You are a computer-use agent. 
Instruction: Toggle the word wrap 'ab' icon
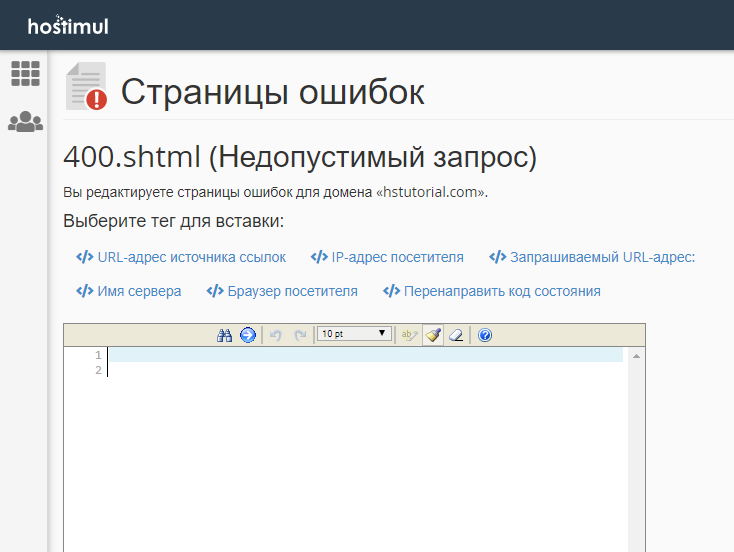[x=408, y=335]
